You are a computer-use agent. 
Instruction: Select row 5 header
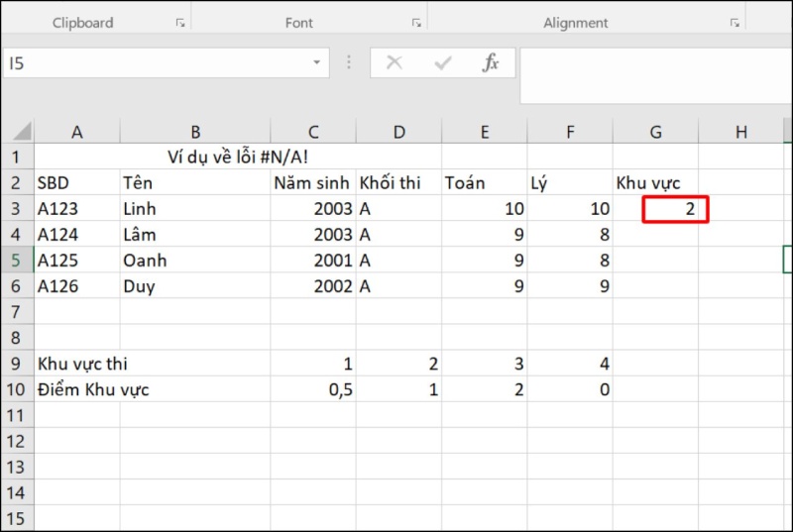[x=17, y=261]
